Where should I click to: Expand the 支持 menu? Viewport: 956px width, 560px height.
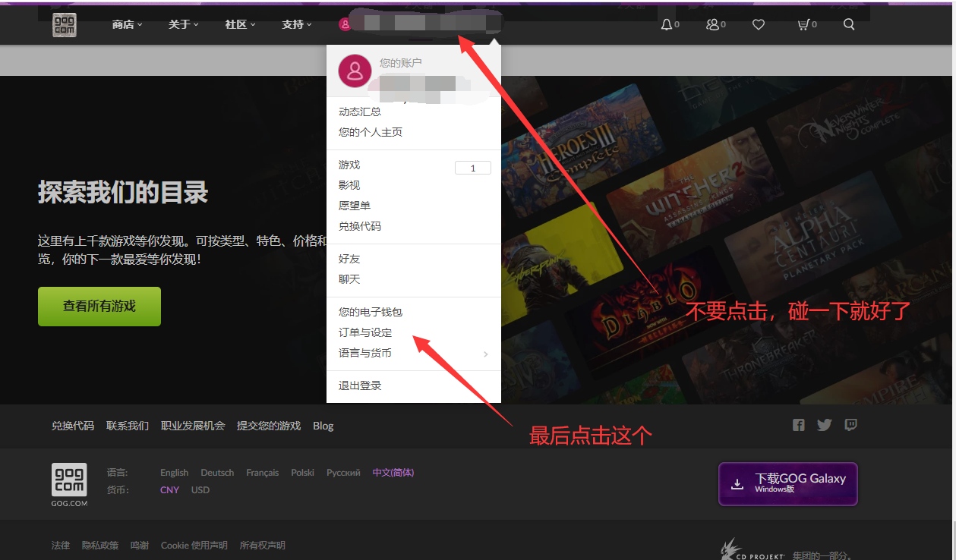tap(296, 24)
